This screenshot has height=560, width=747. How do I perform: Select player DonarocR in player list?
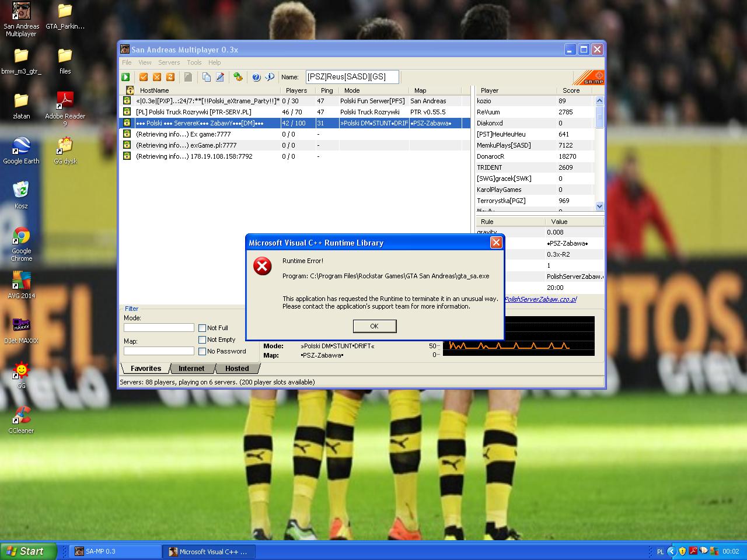(535, 156)
